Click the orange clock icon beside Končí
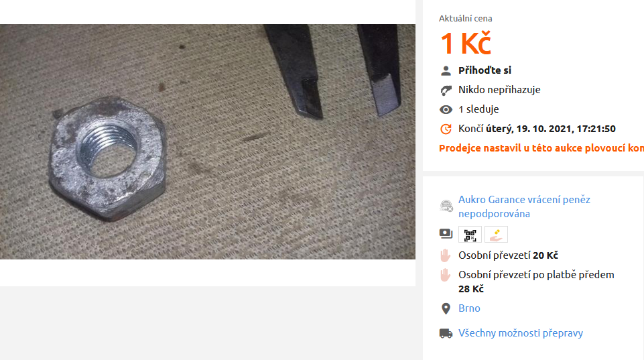The height and width of the screenshot is (360, 644). click(x=446, y=129)
